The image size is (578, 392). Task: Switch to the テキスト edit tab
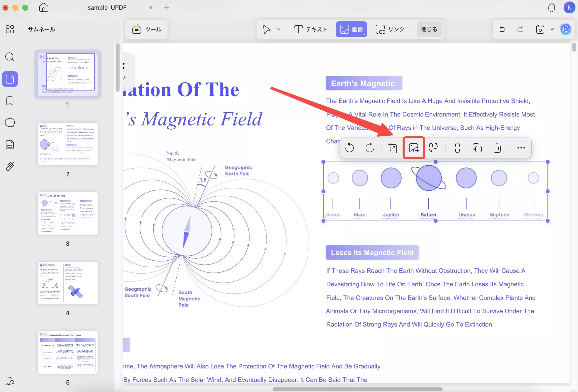tap(311, 29)
